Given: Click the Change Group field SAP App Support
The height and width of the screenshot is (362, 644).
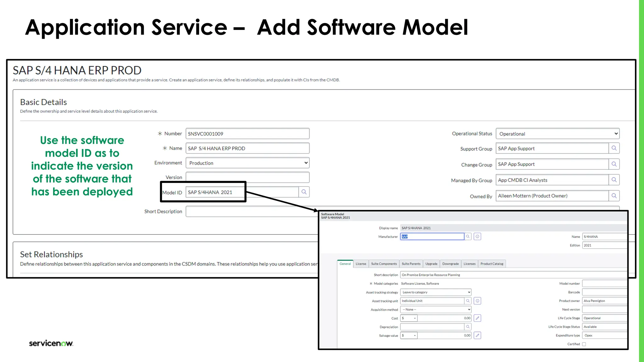Looking at the screenshot, I should click(552, 164).
